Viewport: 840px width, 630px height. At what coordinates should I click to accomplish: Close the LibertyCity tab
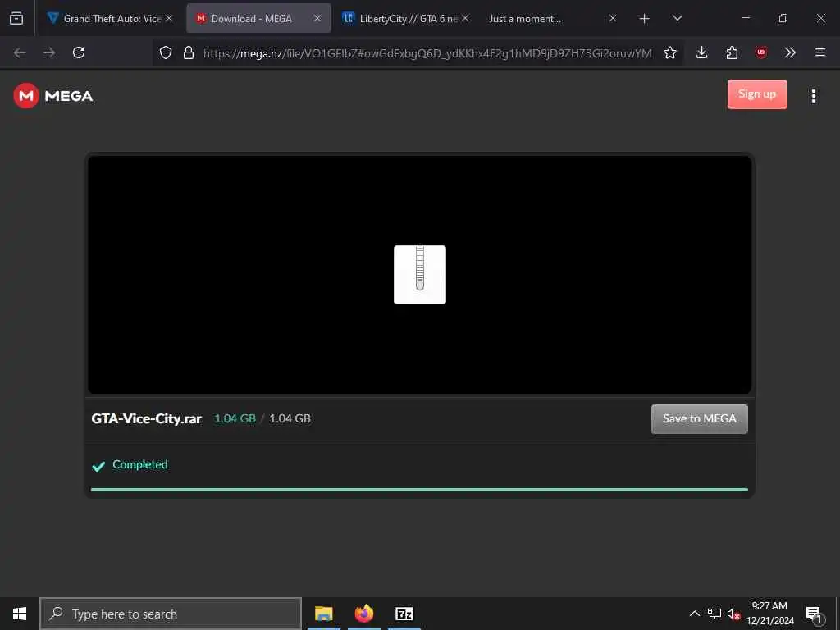(x=465, y=18)
